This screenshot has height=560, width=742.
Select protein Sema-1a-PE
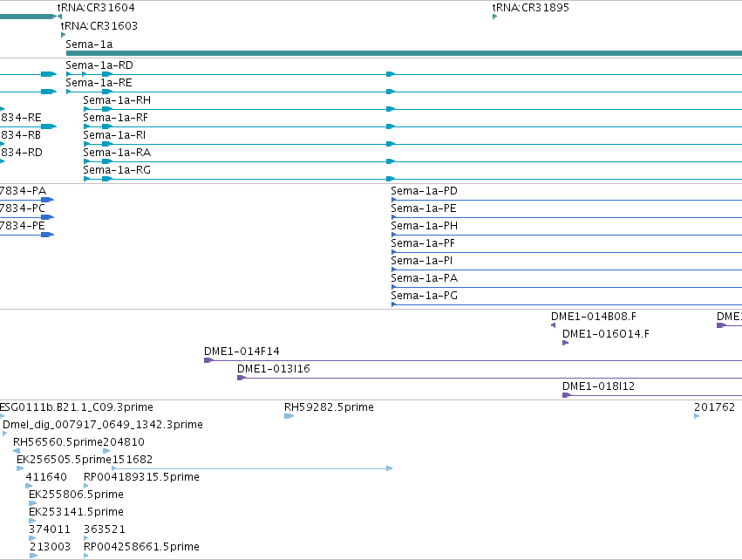point(424,208)
